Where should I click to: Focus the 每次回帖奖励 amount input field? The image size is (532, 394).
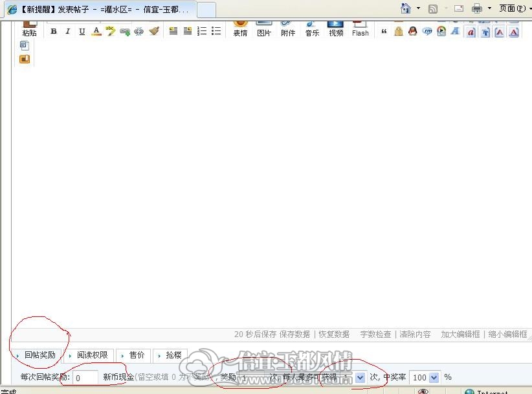coord(85,377)
